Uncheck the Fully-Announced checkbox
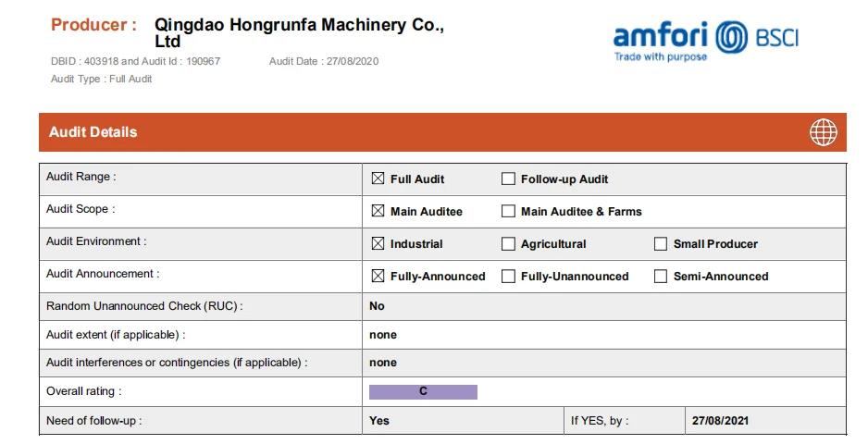Screen dimensions: 868x444 click(378, 276)
